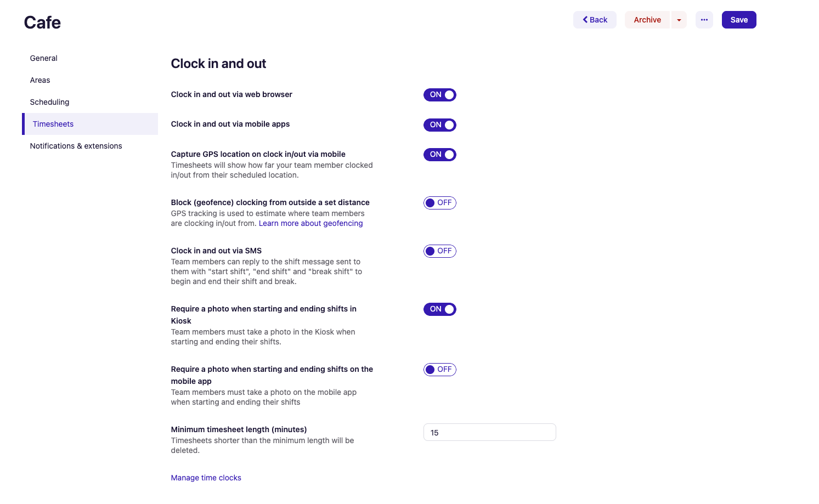Open the Archive dropdown arrow
The image size is (819, 504).
679,19
